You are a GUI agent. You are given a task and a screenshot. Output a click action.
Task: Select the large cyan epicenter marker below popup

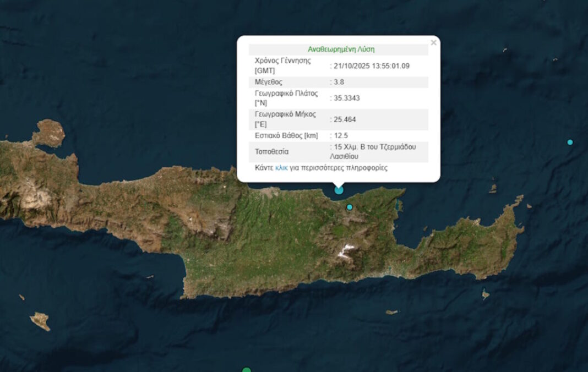339,190
